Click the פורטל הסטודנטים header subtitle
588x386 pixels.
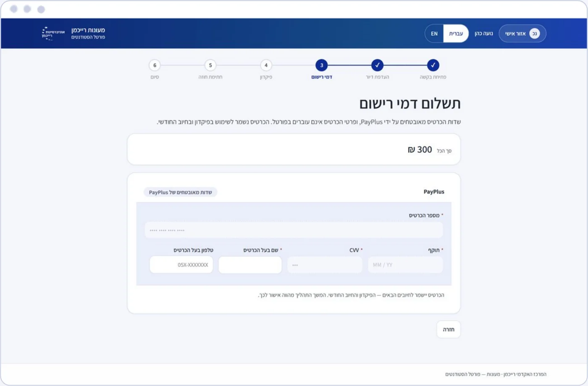pyautogui.click(x=88, y=37)
